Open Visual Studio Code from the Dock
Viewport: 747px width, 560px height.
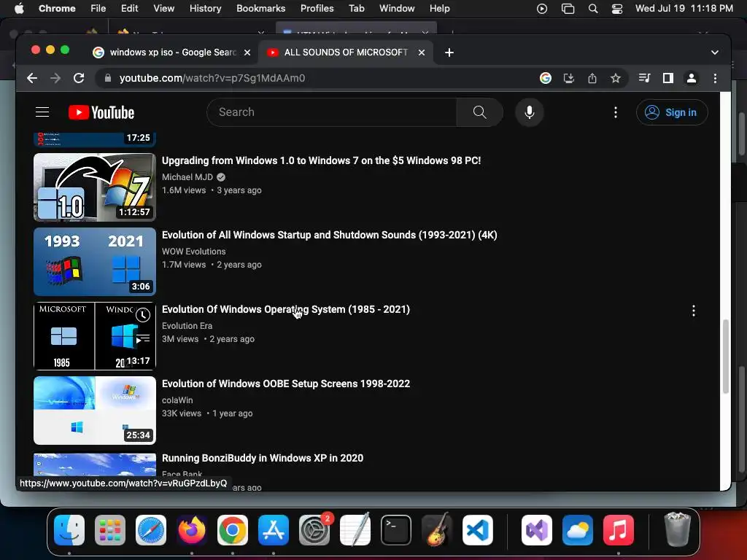pyautogui.click(x=477, y=530)
